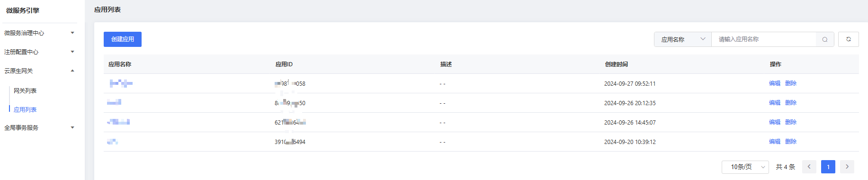Viewport: 868px width, 180px height.
Task: Select page 1 in pagination
Action: pyautogui.click(x=828, y=167)
